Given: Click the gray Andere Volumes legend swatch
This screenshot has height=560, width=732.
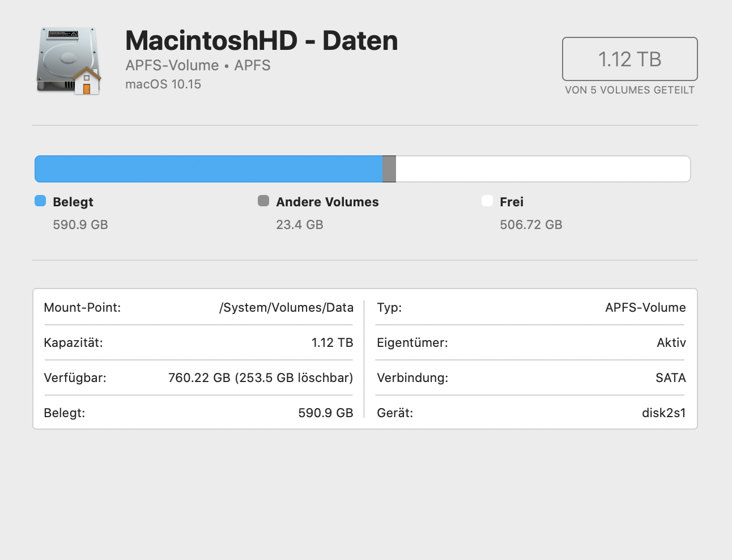Looking at the screenshot, I should 263,201.
